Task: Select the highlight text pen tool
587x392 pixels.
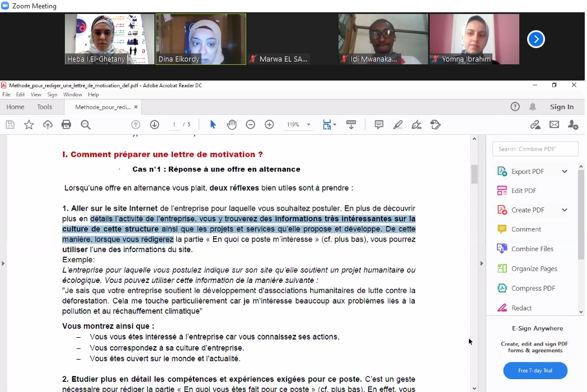Action: point(398,125)
